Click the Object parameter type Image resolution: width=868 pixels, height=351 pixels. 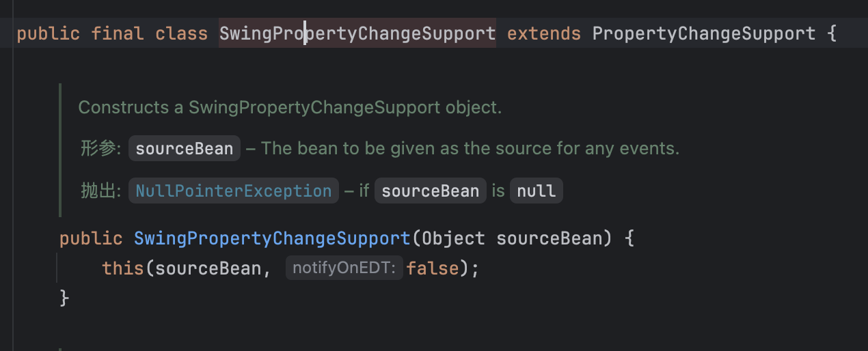[x=454, y=238]
